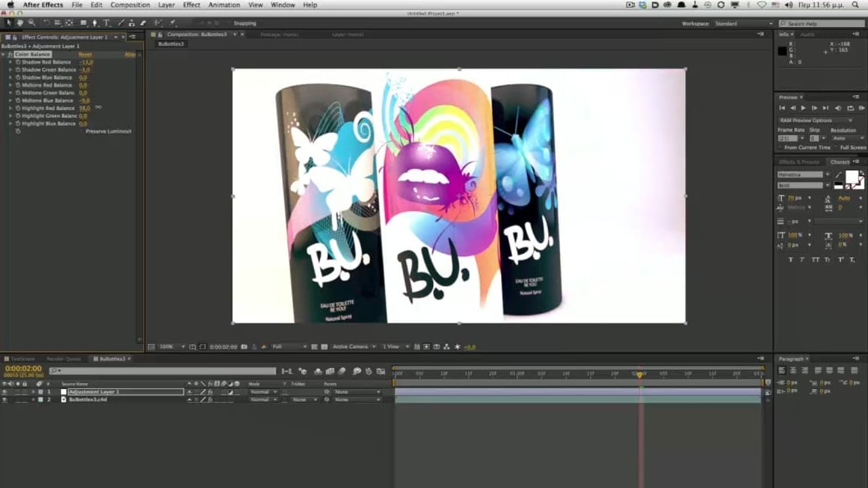Image resolution: width=868 pixels, height=488 pixels.
Task: Open the Helvetica font family dropdown
Action: 803,175
